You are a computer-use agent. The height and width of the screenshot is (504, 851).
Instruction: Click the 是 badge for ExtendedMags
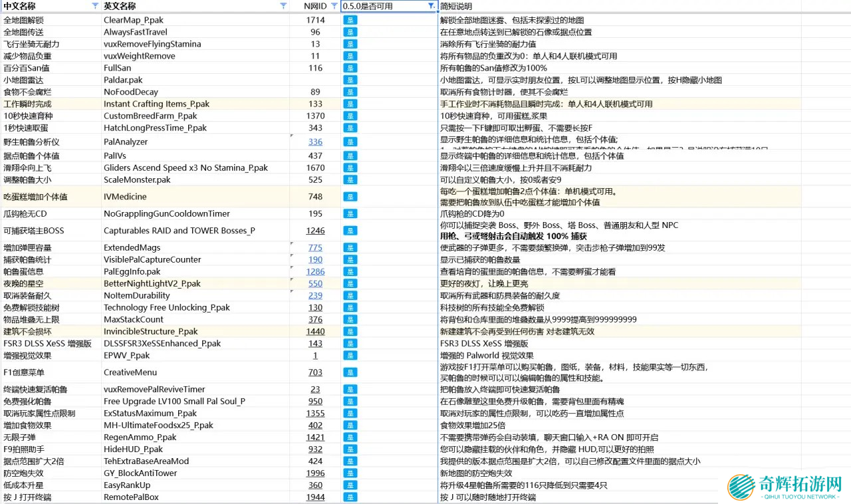click(x=350, y=247)
